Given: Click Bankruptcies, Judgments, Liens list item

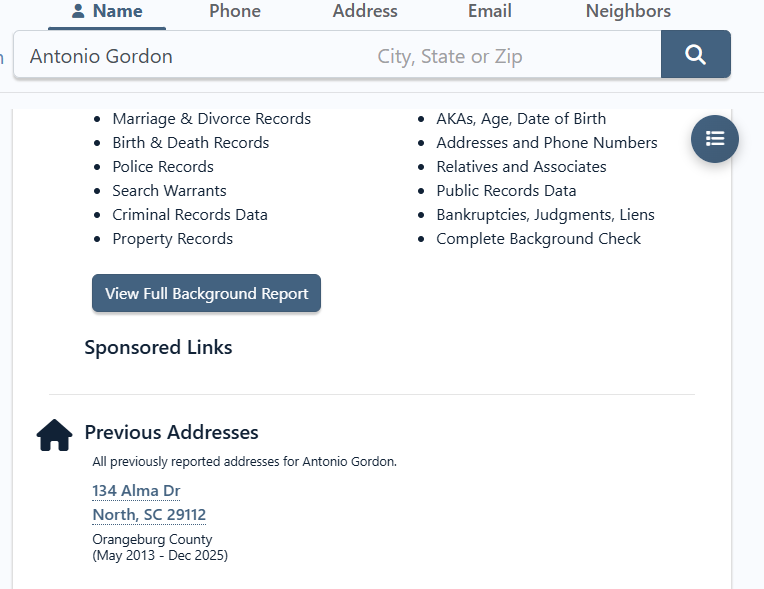Looking at the screenshot, I should (545, 214).
